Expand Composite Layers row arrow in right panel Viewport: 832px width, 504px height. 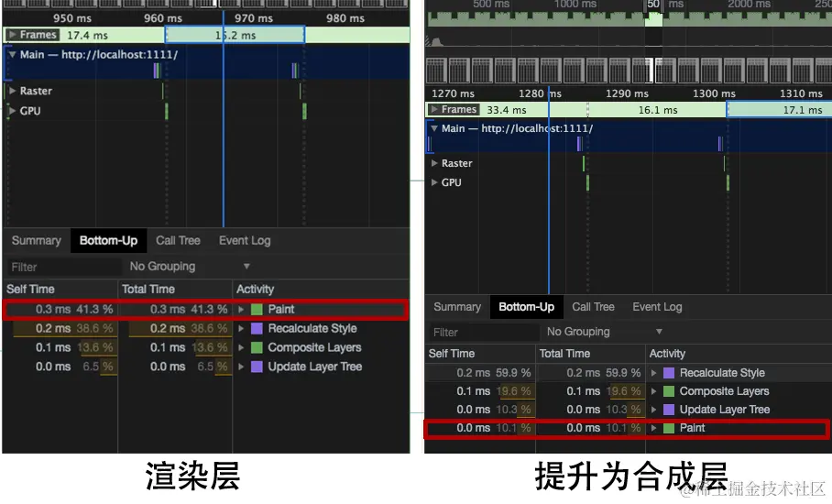(x=653, y=391)
